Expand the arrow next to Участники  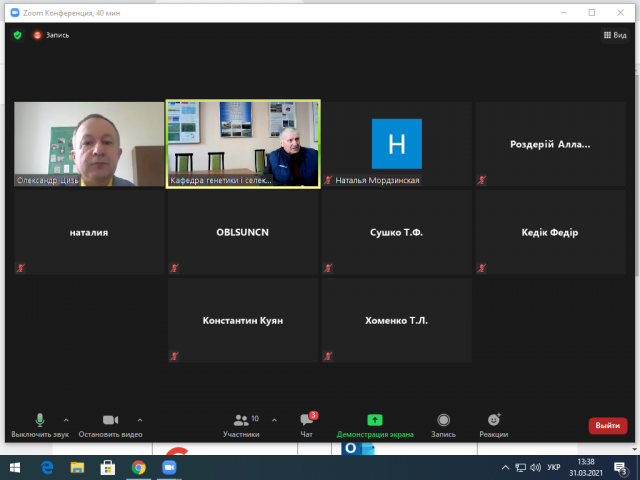274,420
